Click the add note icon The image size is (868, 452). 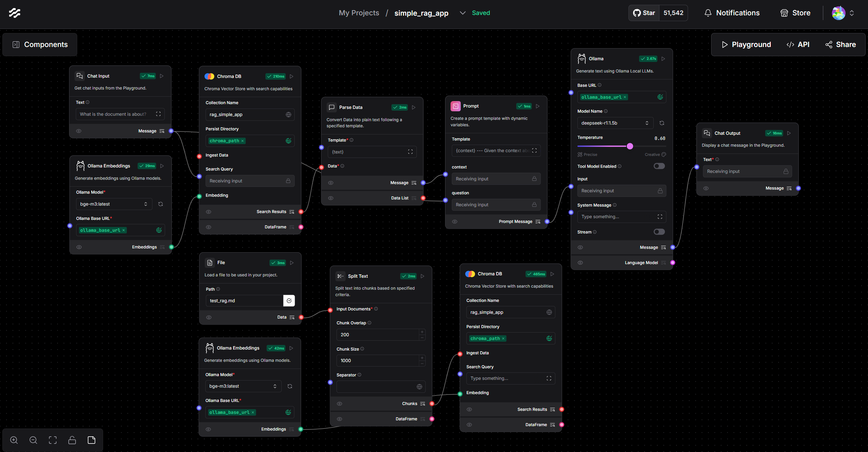pyautogui.click(x=92, y=440)
